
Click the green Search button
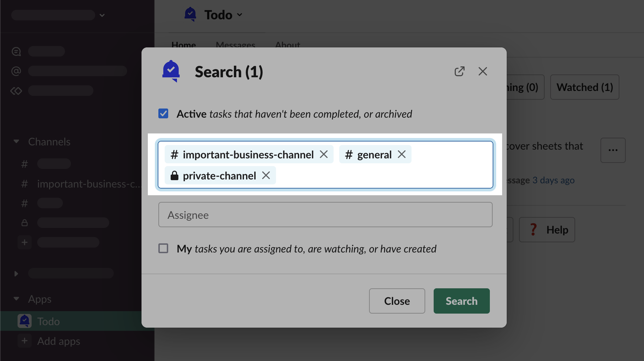pyautogui.click(x=461, y=301)
